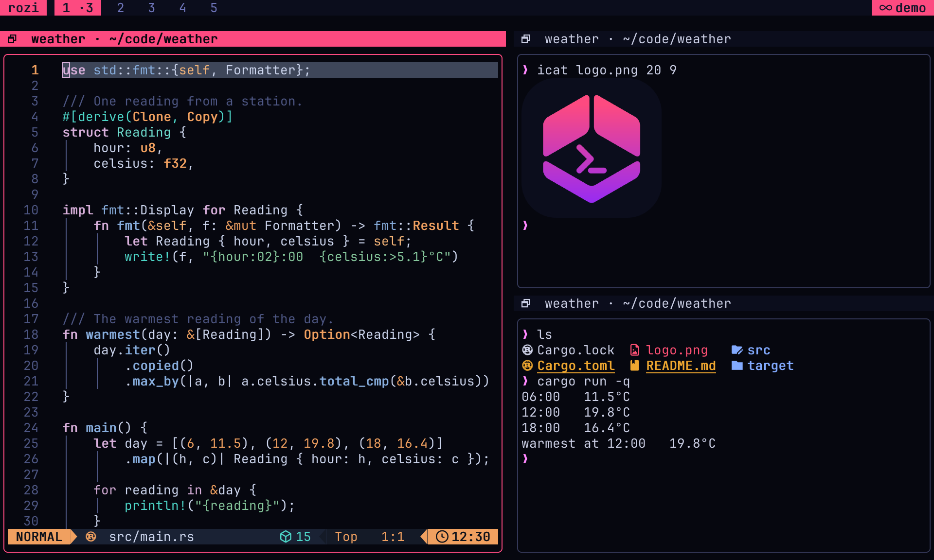
Task: Click the 'warmest at 12:00' output line
Action: (x=619, y=443)
